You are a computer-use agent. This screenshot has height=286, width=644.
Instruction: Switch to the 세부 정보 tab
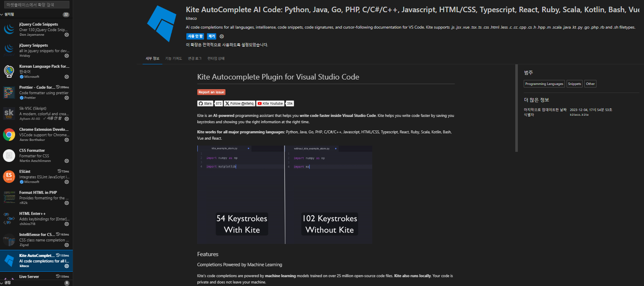152,58
